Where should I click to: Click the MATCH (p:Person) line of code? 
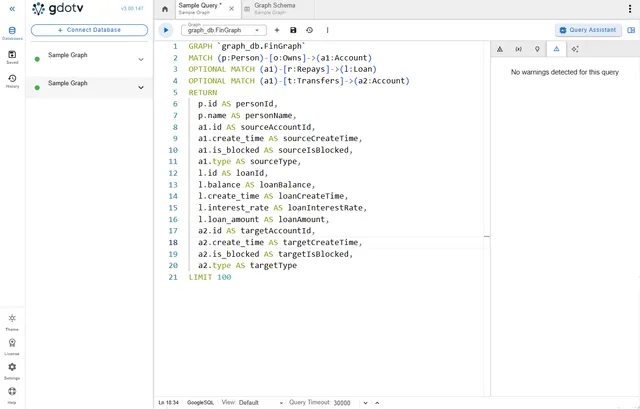click(x=280, y=58)
